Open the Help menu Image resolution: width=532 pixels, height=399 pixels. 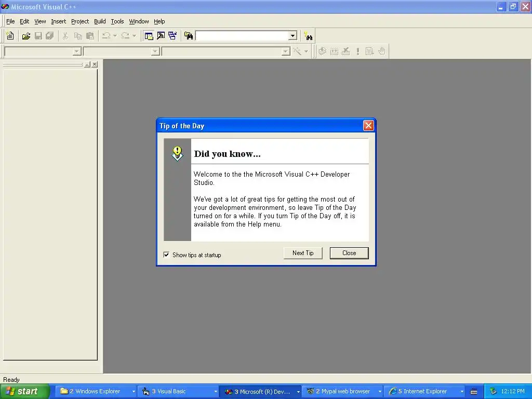(x=159, y=21)
